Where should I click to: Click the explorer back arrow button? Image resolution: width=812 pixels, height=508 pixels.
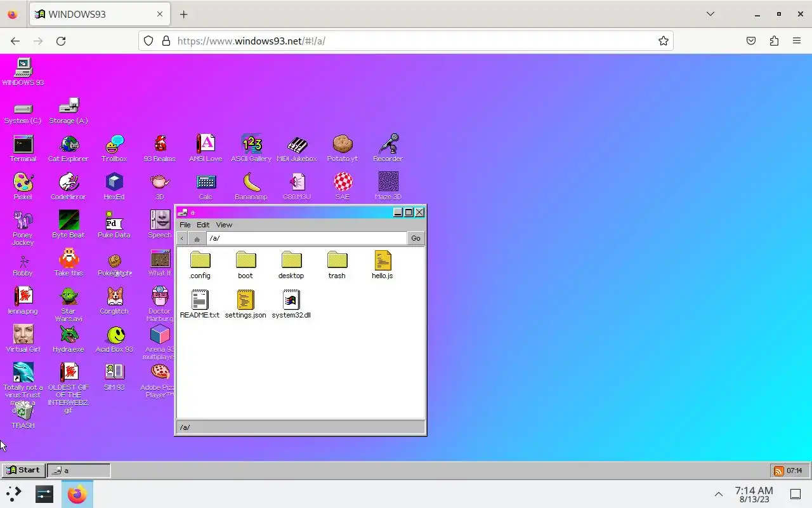coord(182,238)
